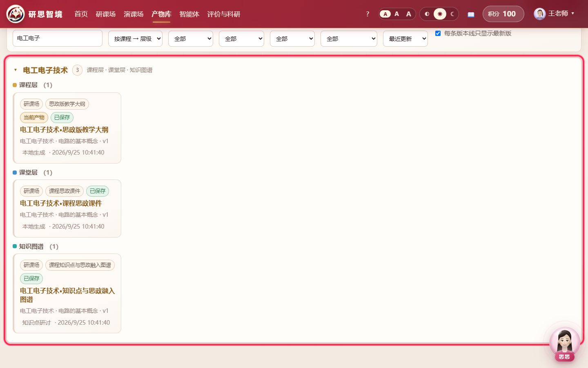Open the book manual icon

pyautogui.click(x=471, y=14)
